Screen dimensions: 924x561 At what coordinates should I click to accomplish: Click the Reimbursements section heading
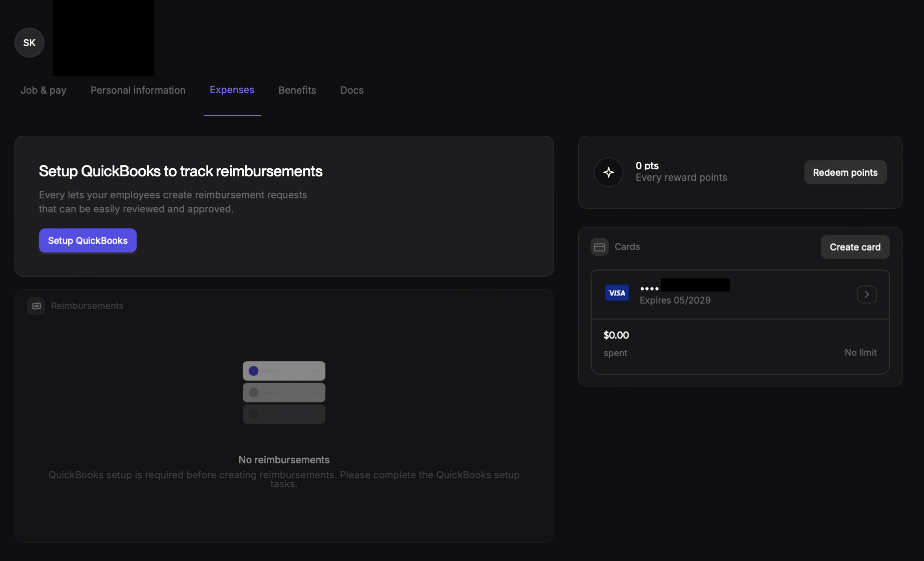(87, 306)
